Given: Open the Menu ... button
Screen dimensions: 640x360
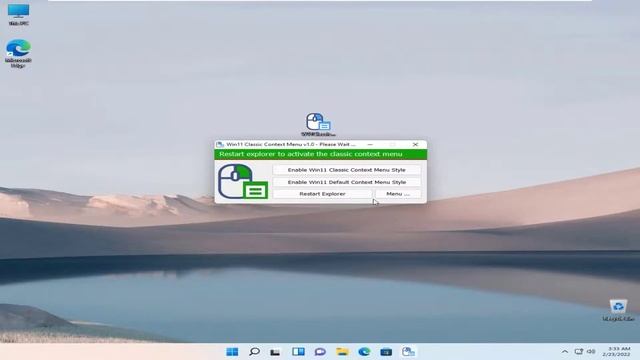Looking at the screenshot, I should 398,194.
